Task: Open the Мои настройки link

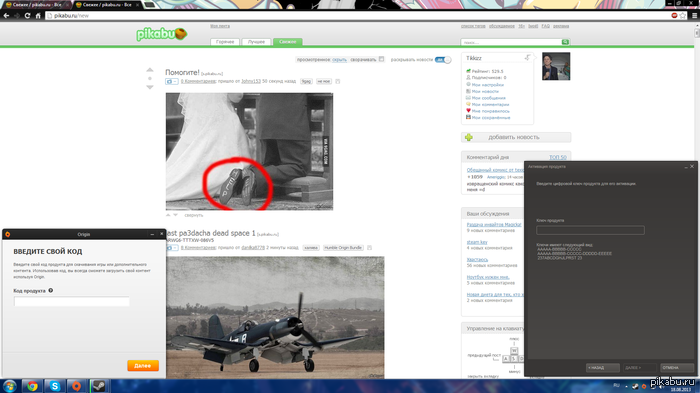Action: point(488,85)
